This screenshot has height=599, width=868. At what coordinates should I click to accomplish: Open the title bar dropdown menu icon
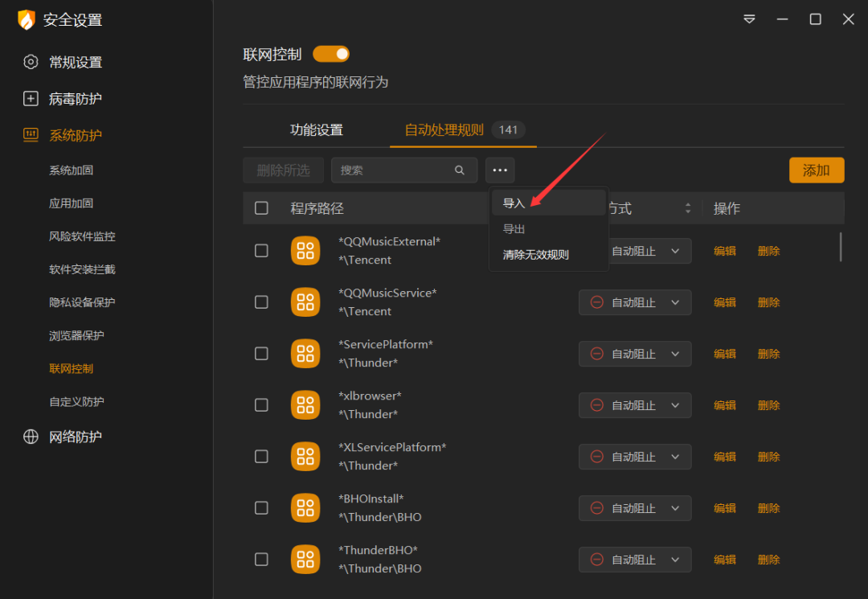coord(749,19)
